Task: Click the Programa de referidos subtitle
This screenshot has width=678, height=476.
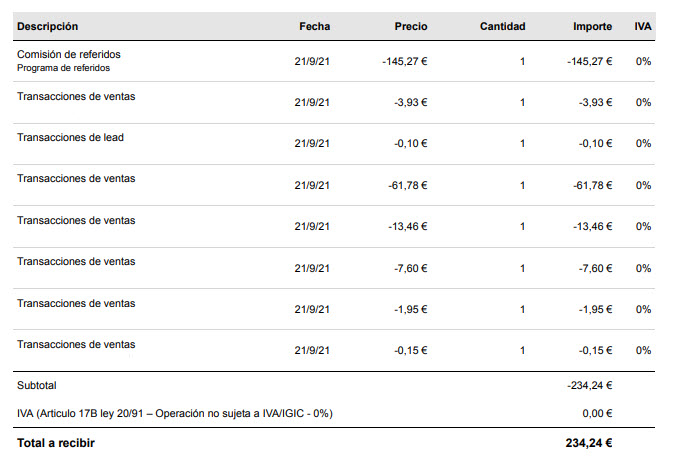Action: pos(64,68)
